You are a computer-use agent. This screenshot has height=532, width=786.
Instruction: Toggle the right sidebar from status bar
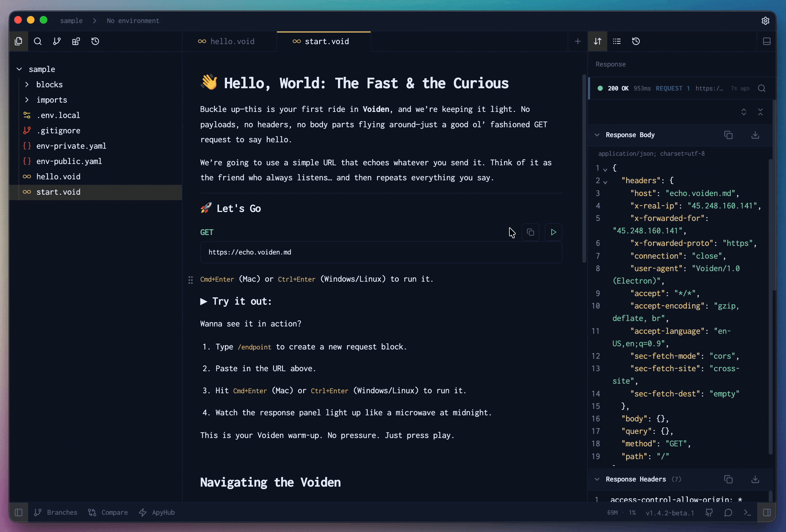click(x=767, y=512)
